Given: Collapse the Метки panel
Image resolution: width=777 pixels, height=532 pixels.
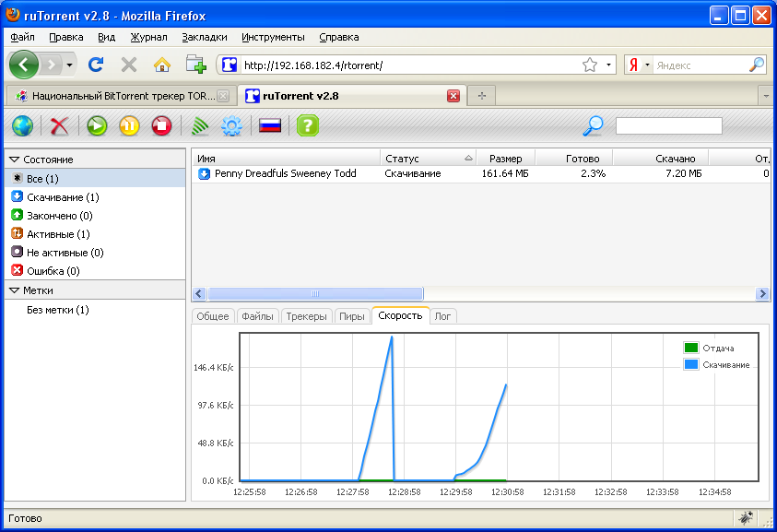Looking at the screenshot, I should coord(15,290).
